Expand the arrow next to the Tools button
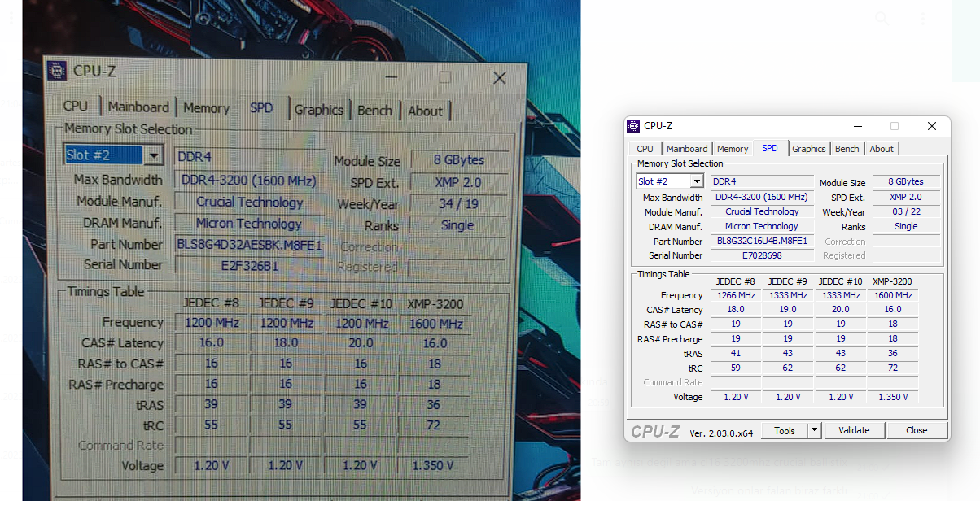Viewport: 980px width, 527px height. click(x=814, y=430)
